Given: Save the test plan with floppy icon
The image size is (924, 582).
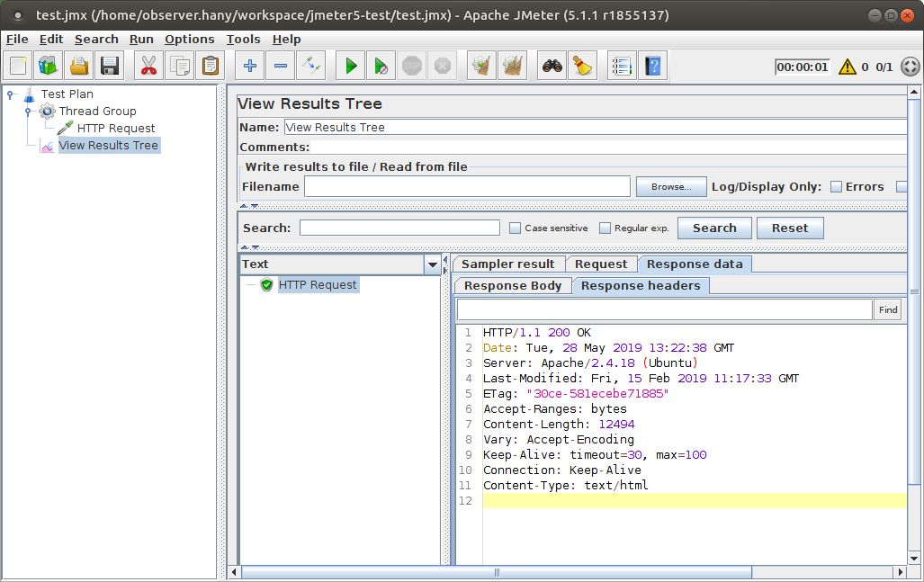Looking at the screenshot, I should click(110, 66).
